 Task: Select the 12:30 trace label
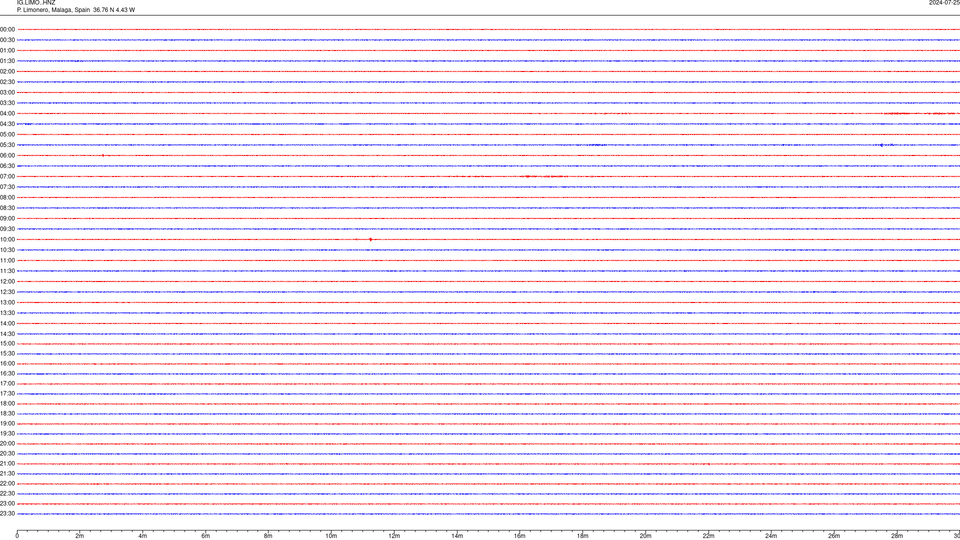point(7,292)
